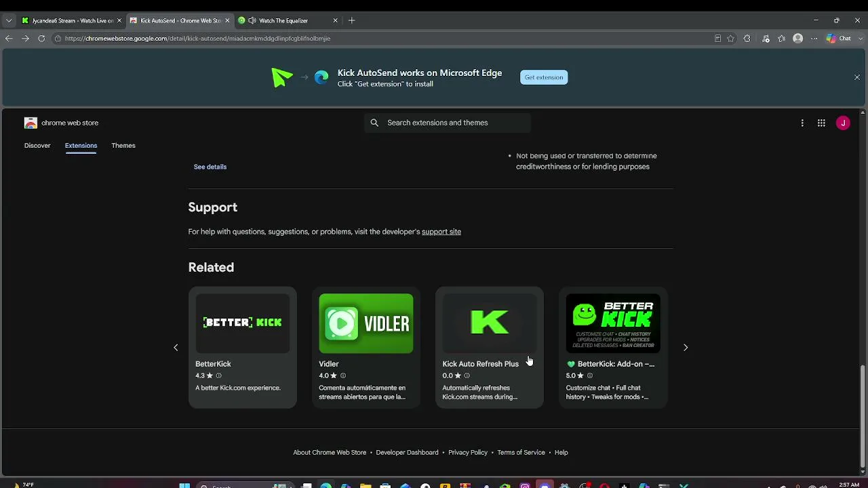
Task: Click the BetterKick title rated 4.3
Action: pos(213,364)
